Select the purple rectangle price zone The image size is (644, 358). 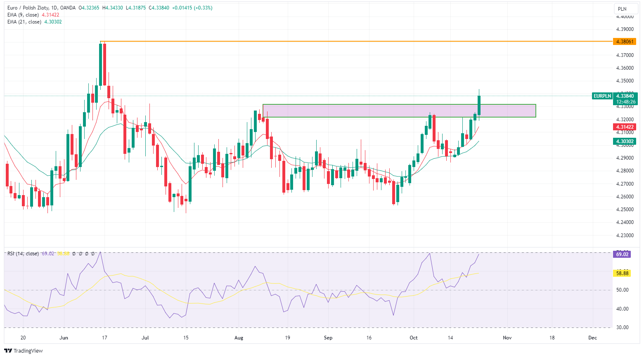pos(399,111)
